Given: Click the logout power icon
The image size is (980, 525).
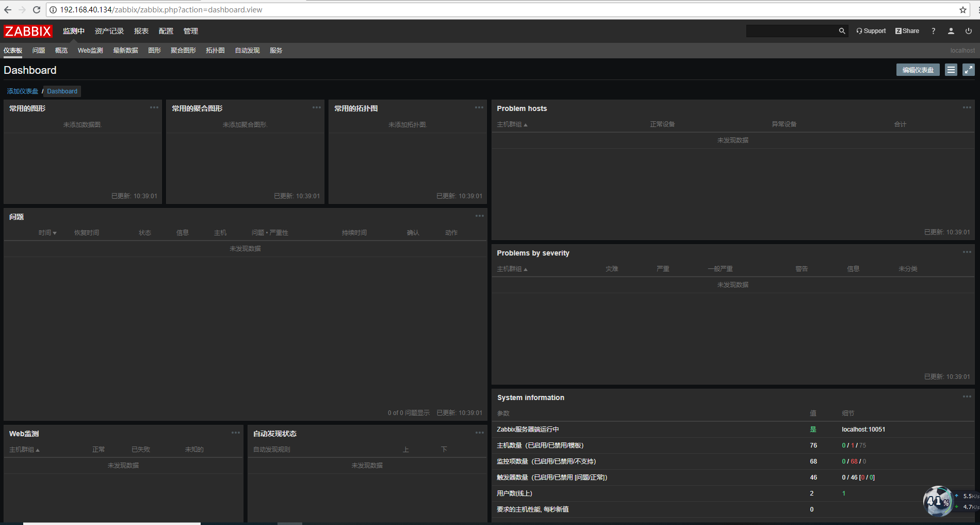Looking at the screenshot, I should (x=969, y=31).
